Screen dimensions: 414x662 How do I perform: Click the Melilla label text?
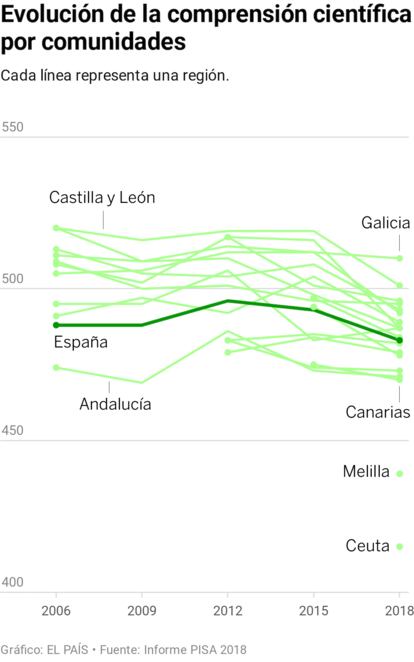[x=366, y=471]
